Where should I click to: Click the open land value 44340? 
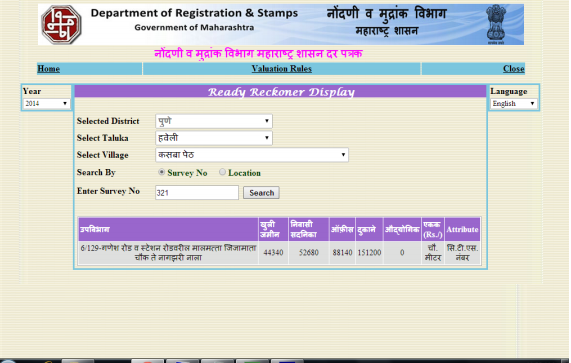point(273,253)
